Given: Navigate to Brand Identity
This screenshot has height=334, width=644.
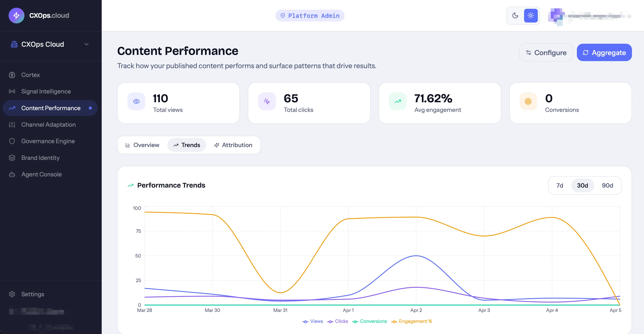Looking at the screenshot, I should click(x=50, y=158).
